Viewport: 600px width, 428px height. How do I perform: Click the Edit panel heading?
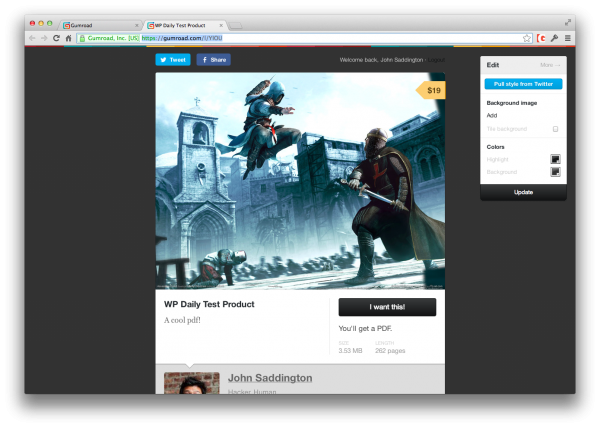pos(493,65)
